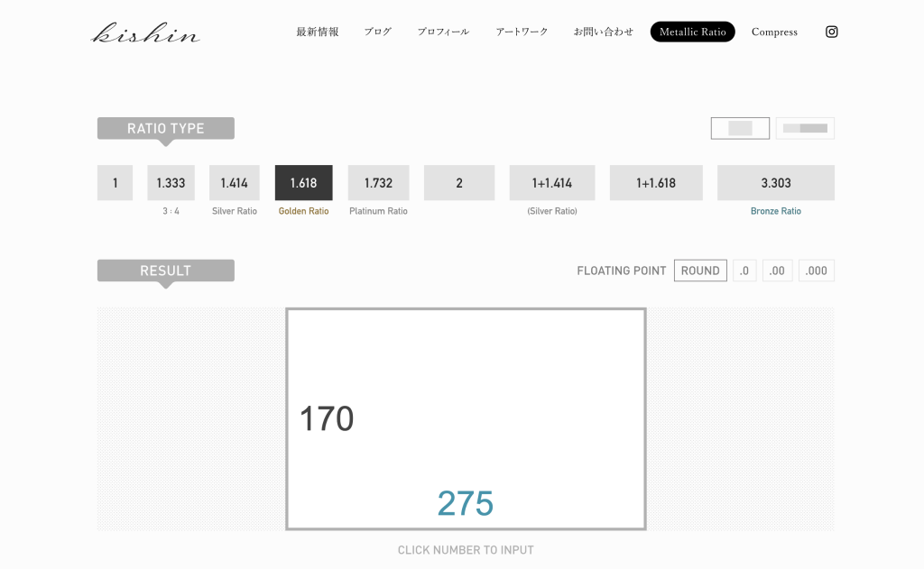Set floating point to ROUND
Viewport: 924px width, 569px height.
tap(700, 271)
